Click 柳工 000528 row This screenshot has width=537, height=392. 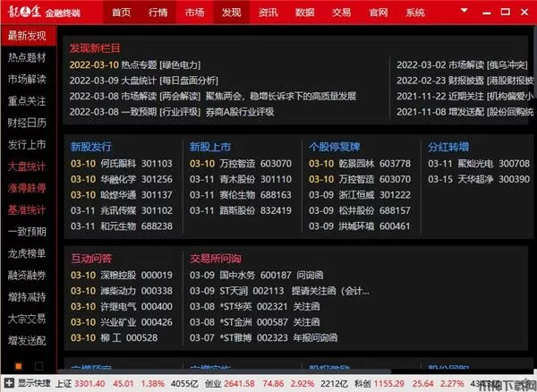point(114,338)
